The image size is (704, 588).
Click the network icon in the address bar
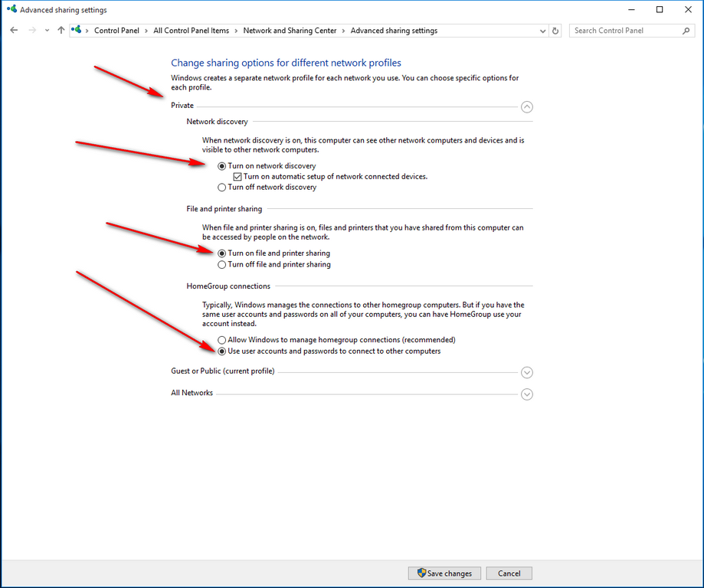point(77,30)
